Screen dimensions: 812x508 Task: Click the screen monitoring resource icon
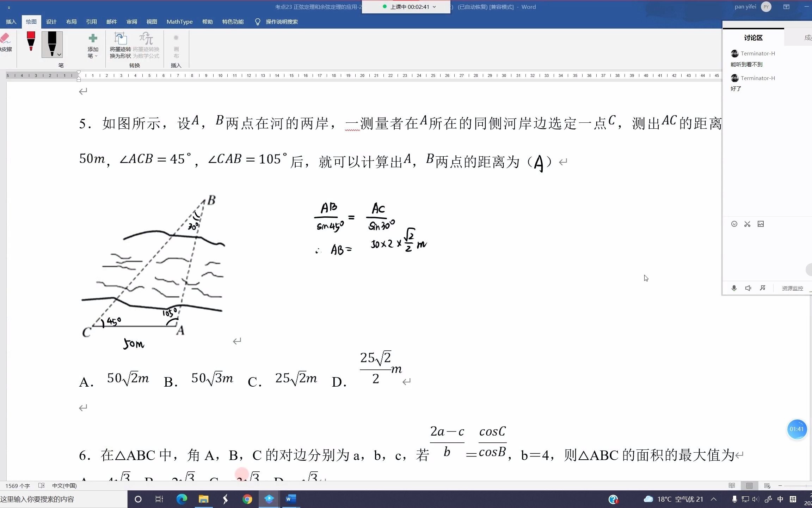click(x=792, y=288)
